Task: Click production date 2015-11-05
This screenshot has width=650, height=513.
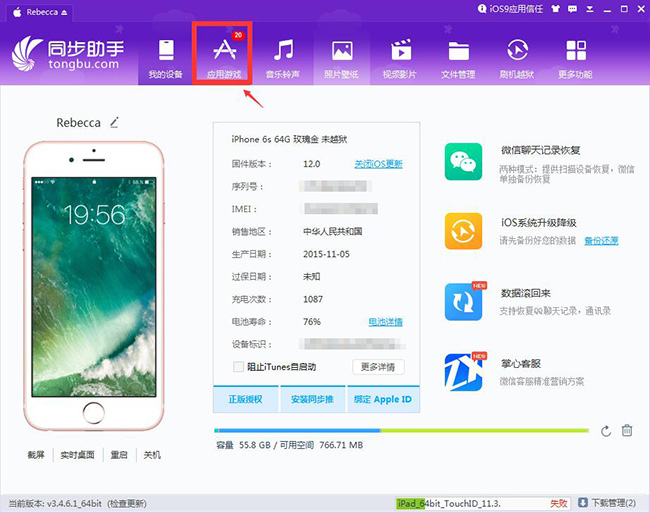Action: coord(326,254)
